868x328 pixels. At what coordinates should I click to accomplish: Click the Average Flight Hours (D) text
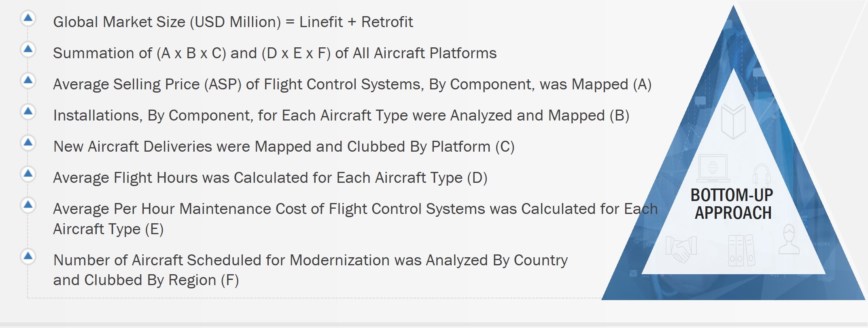coord(270,178)
